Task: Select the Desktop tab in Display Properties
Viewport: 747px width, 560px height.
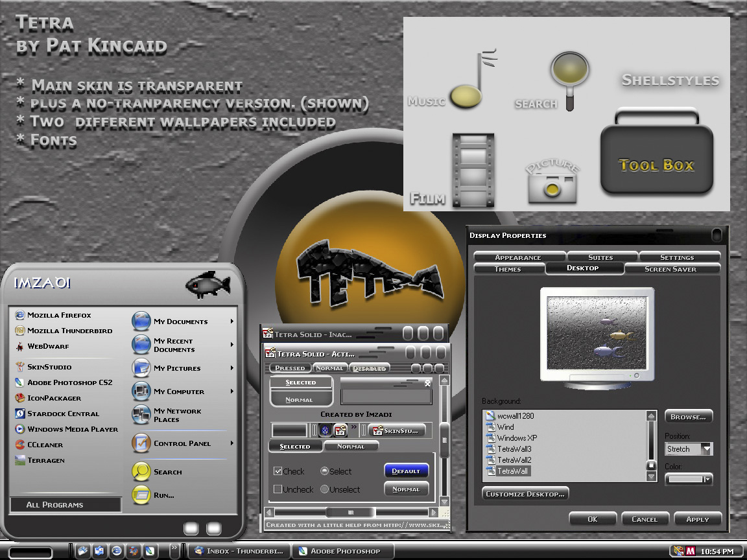Action: 584,268
